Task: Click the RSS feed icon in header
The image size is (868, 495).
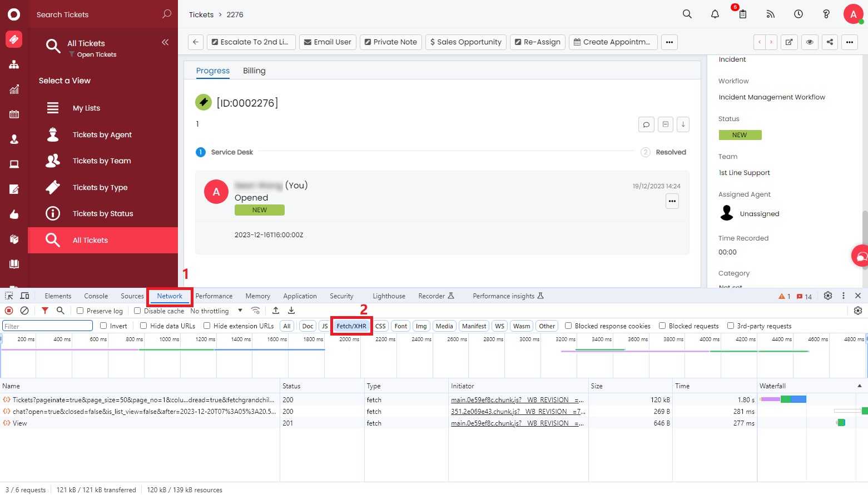Action: 770,14
